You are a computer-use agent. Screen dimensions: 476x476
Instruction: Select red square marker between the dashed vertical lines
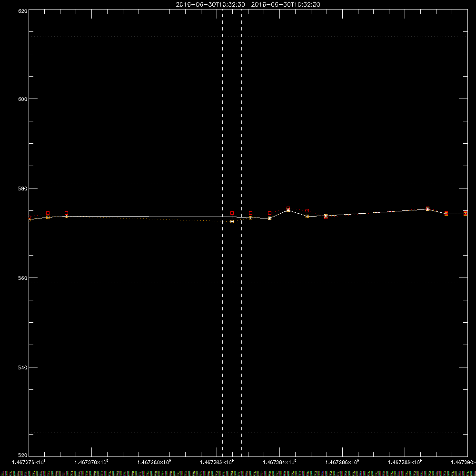click(x=232, y=213)
